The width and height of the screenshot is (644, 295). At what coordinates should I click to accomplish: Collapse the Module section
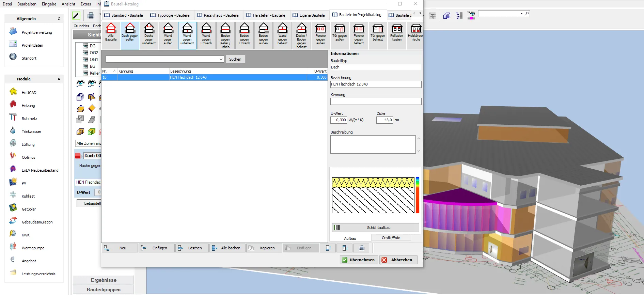[59, 79]
